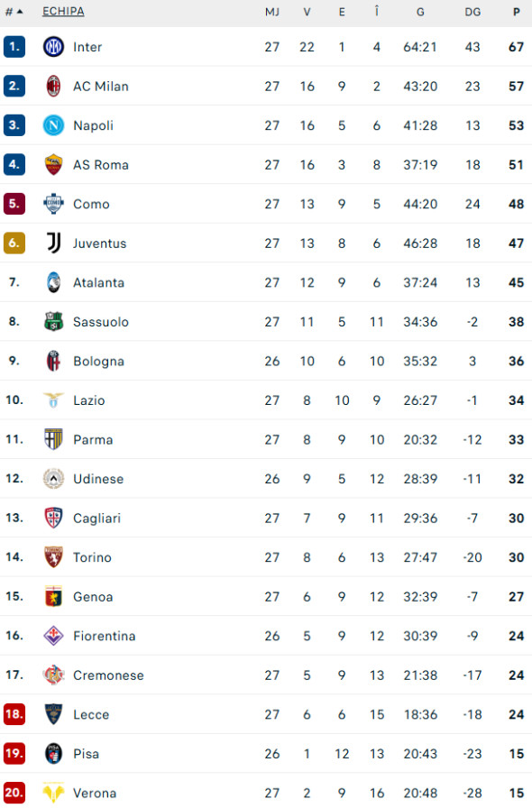Click the Como team badge

54,204
